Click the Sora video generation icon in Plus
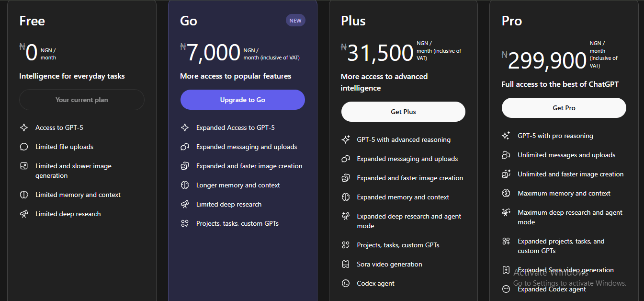This screenshot has height=301, width=644. pyautogui.click(x=346, y=264)
